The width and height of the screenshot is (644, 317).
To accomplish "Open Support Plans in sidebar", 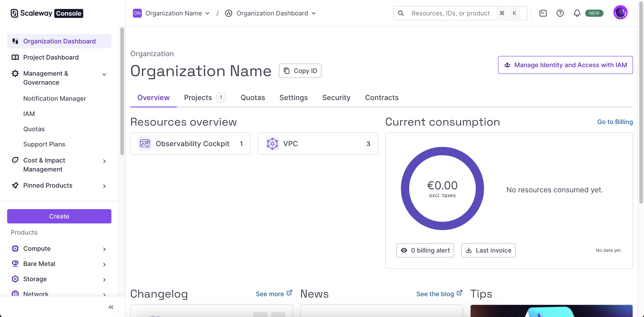I will 44,144.
